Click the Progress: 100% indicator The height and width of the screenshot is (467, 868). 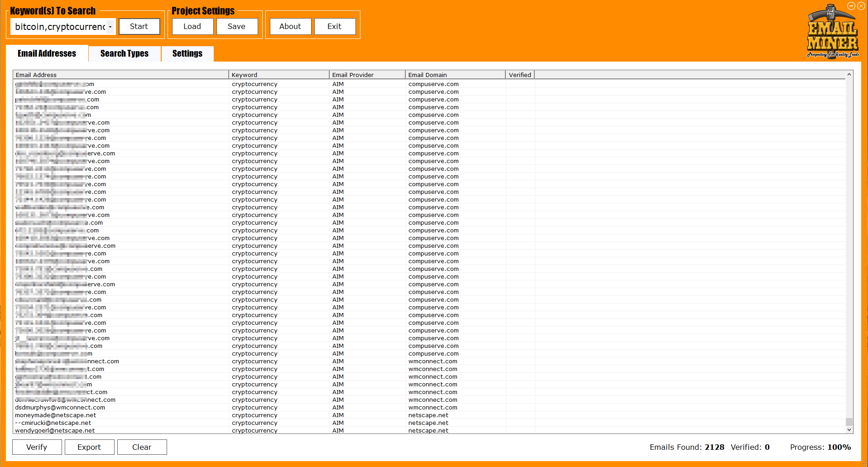820,447
